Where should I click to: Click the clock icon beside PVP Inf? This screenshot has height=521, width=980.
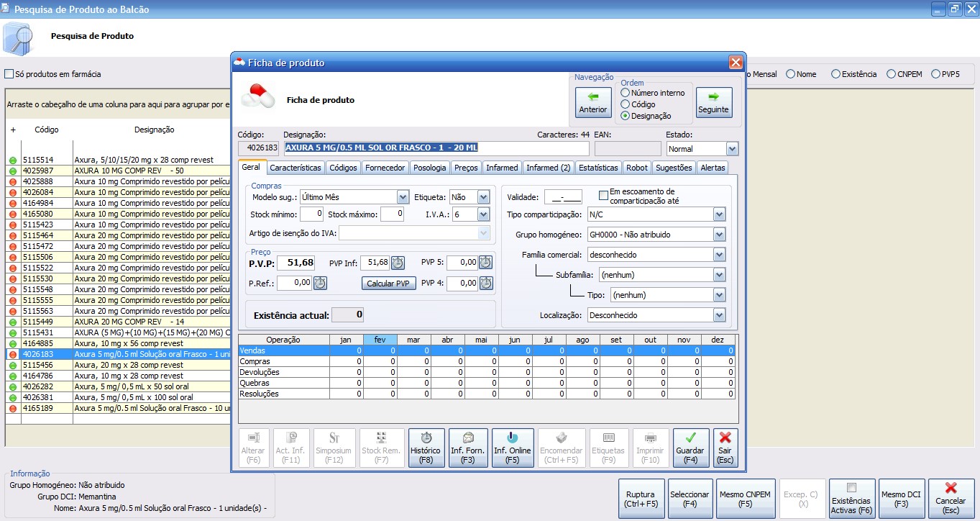[397, 263]
